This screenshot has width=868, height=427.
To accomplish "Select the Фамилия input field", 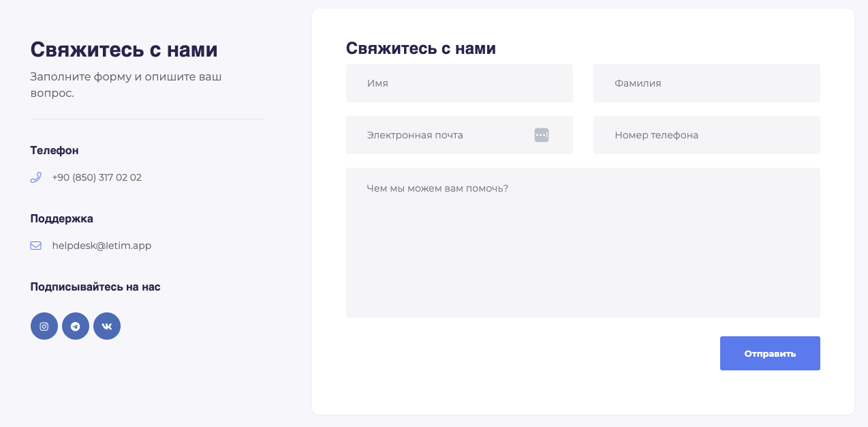I will click(x=707, y=83).
